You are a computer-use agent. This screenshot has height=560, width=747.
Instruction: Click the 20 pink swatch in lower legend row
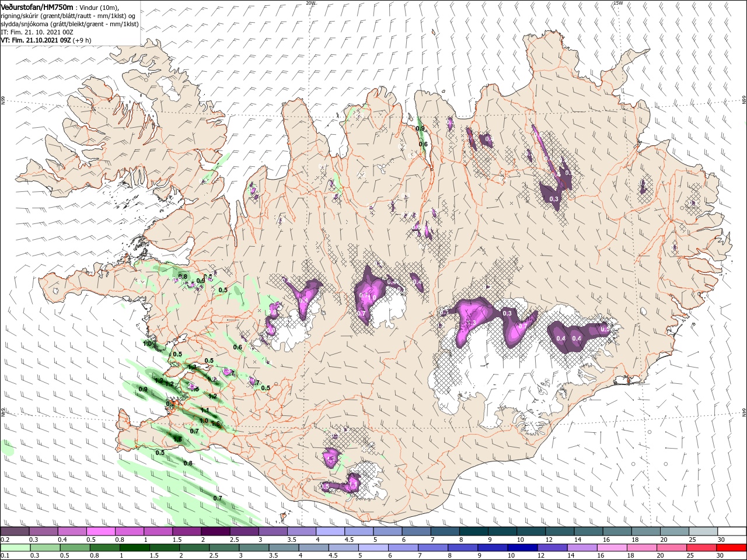point(671,548)
